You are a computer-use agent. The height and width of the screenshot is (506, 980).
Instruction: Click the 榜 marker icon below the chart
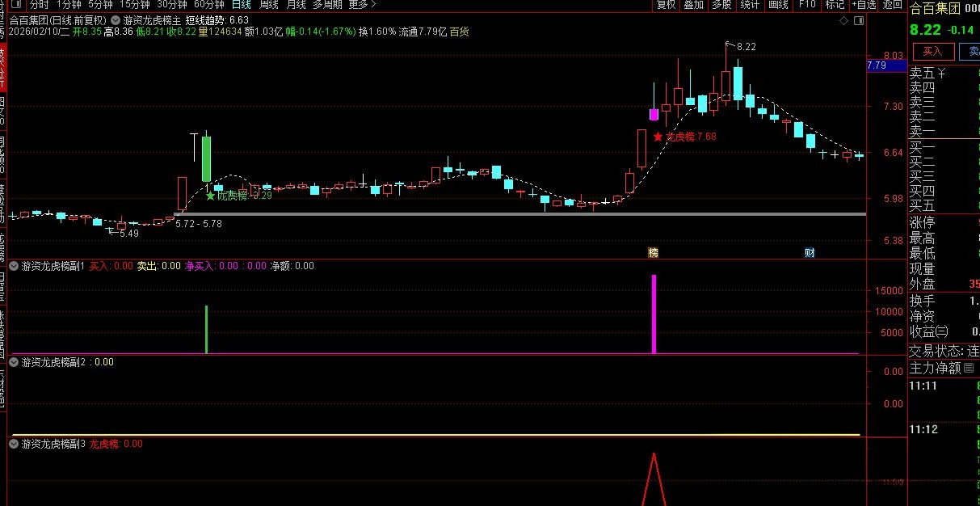pyautogui.click(x=653, y=252)
